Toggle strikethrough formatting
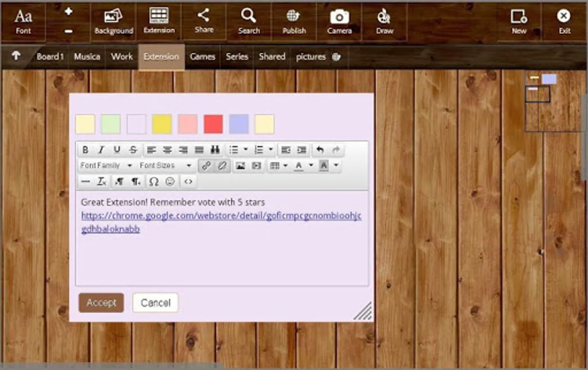The image size is (588, 370). click(133, 150)
